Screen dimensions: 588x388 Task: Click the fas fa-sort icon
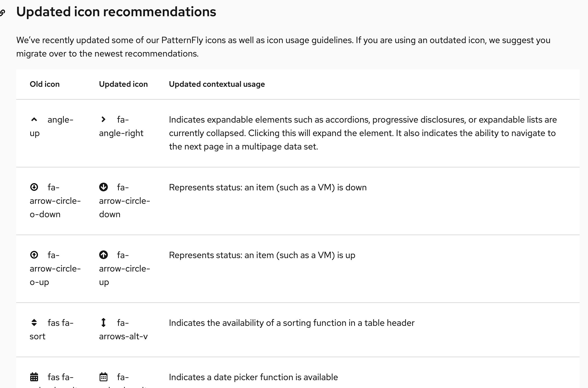(x=34, y=322)
